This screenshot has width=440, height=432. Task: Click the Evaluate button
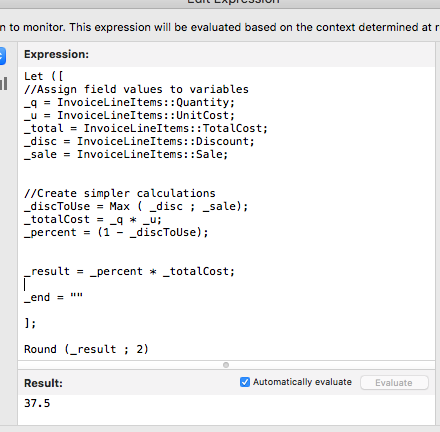(x=394, y=383)
